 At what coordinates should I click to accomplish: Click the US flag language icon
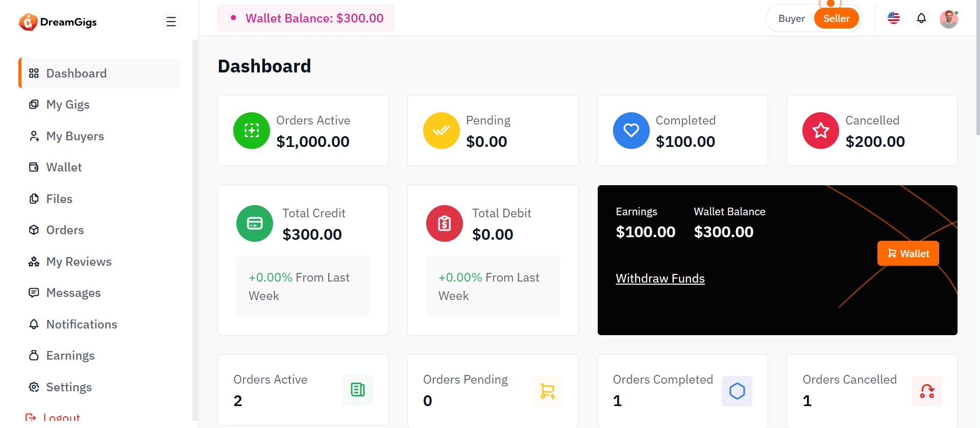pos(894,18)
